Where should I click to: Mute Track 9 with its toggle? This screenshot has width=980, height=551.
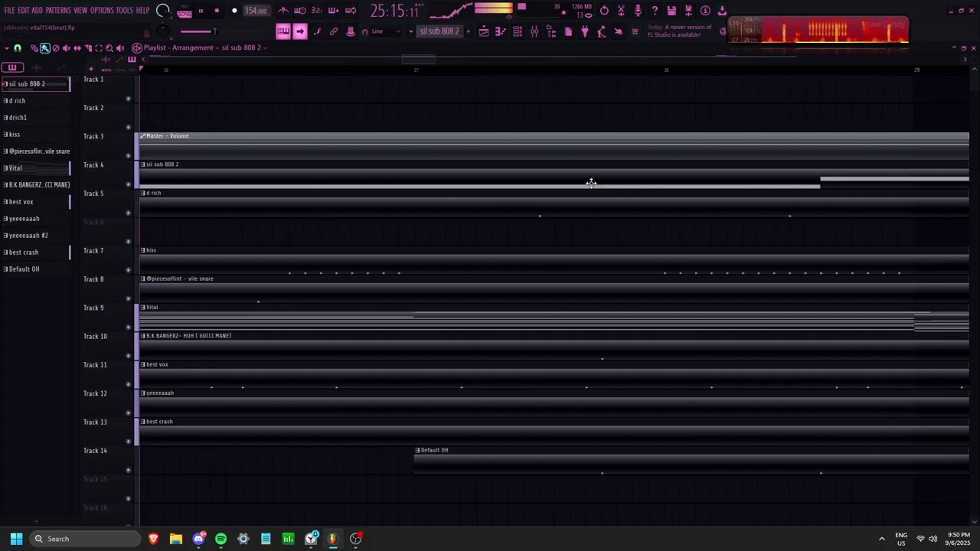click(128, 328)
